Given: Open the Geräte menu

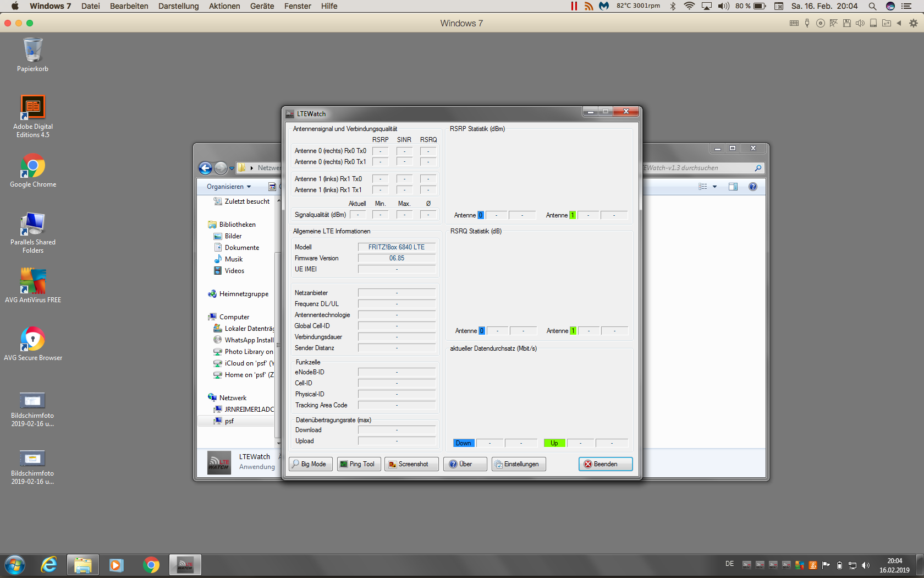Looking at the screenshot, I should point(262,6).
